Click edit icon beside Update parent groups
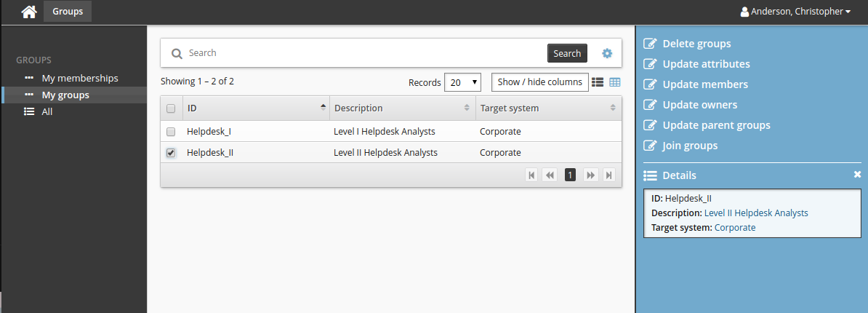The image size is (868, 313). (650, 125)
